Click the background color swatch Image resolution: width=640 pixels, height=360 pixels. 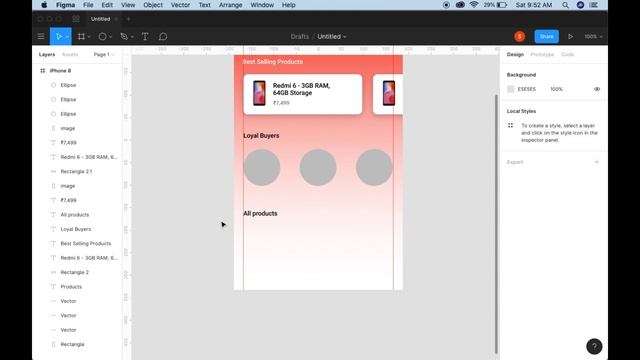pos(510,89)
